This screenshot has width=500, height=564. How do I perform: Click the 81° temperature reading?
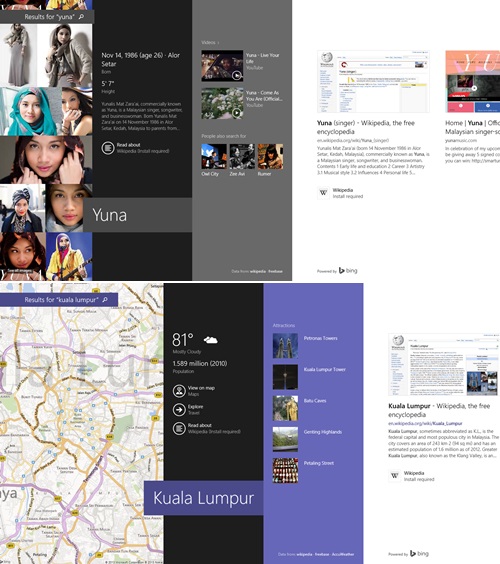click(183, 340)
